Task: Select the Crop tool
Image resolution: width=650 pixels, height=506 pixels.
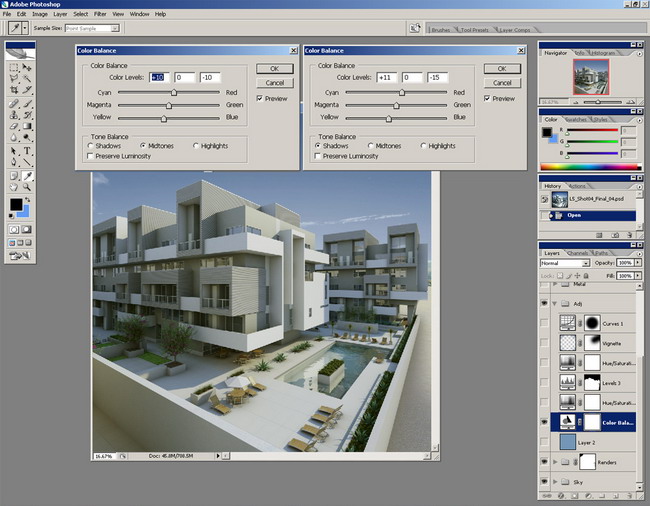Action: (14, 90)
